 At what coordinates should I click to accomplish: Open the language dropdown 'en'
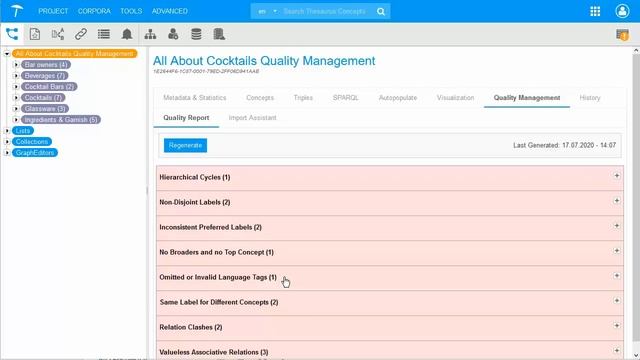tap(267, 11)
